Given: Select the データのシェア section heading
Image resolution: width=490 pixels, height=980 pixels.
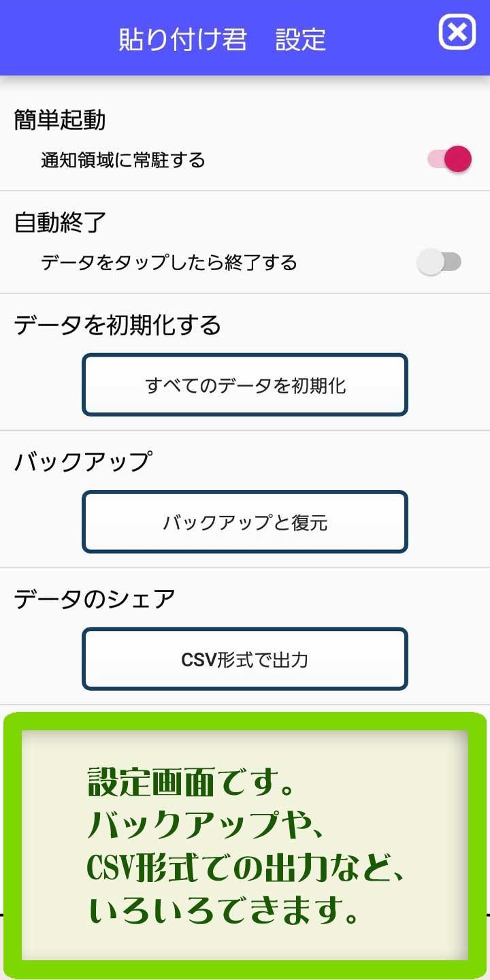Looking at the screenshot, I should point(95,599).
